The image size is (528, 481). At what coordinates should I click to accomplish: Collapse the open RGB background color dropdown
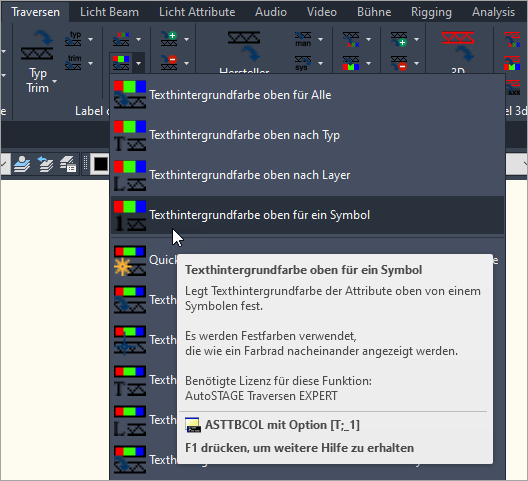pos(138,63)
